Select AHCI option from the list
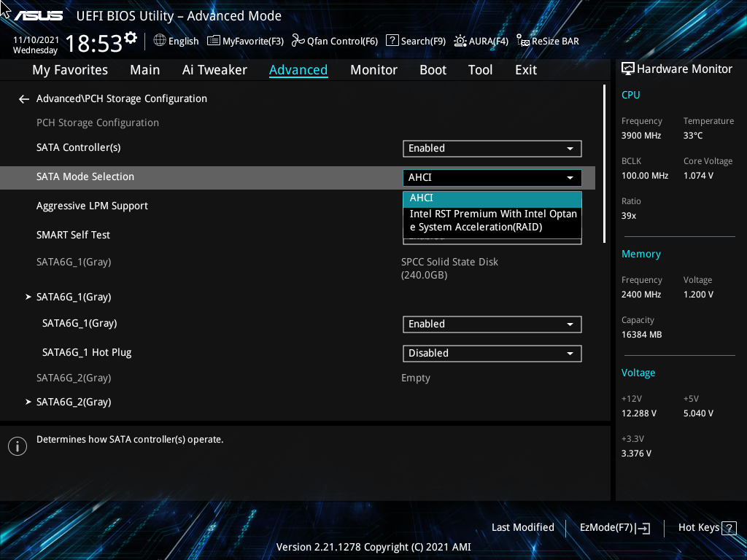 point(492,198)
